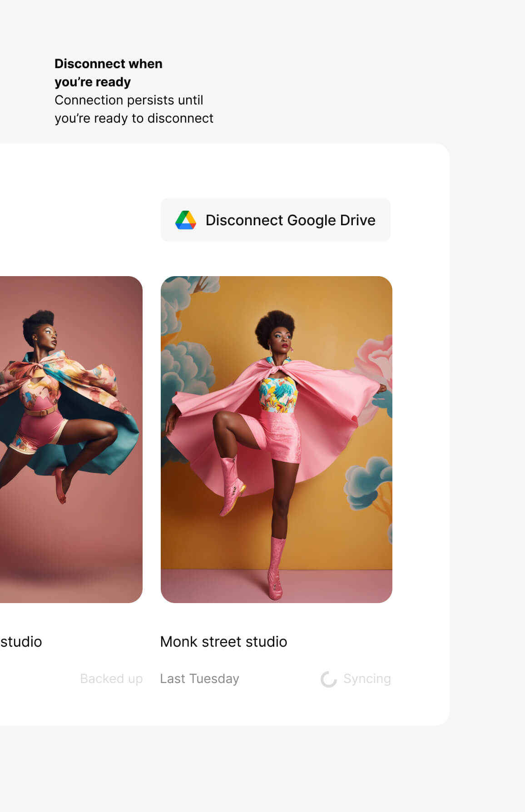Click the Disconnect when you're ready heading
525x812 pixels.
108,73
